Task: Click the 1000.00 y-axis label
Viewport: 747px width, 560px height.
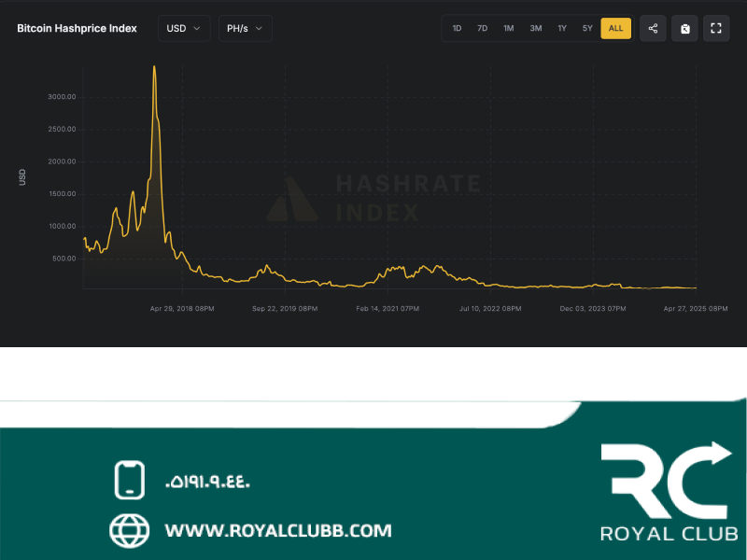Action: 62,226
